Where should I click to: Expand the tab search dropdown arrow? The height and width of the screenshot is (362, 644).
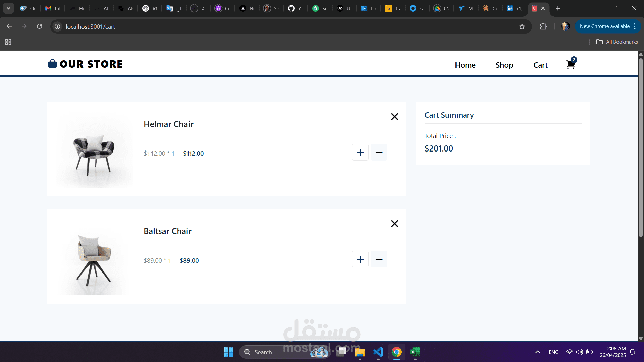[8, 8]
